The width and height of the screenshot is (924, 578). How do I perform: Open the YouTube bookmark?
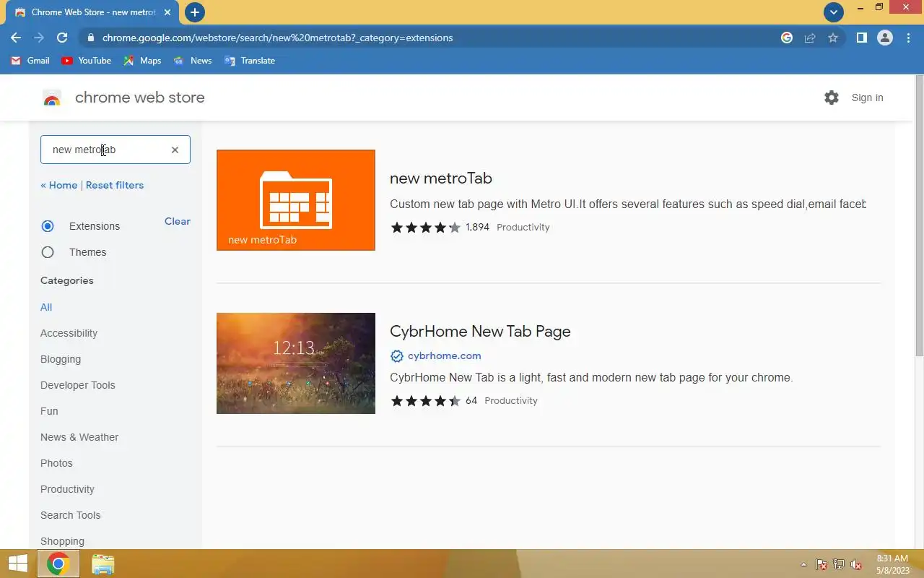pyautogui.click(x=87, y=61)
